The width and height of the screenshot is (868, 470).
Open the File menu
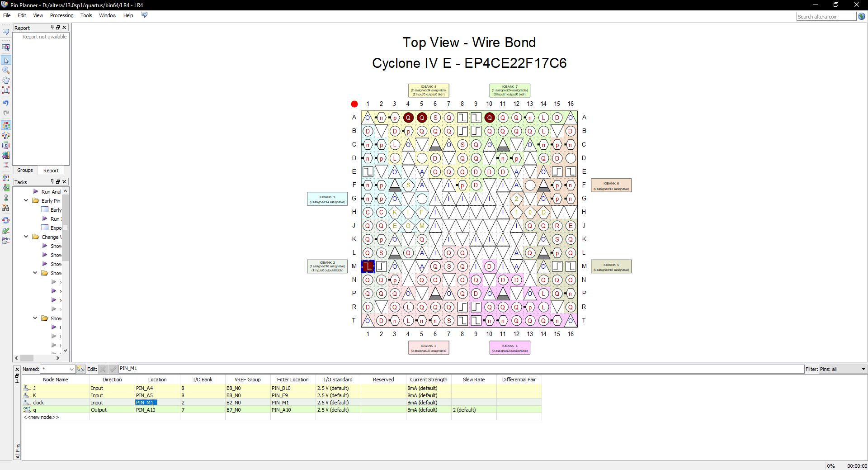tap(7, 15)
